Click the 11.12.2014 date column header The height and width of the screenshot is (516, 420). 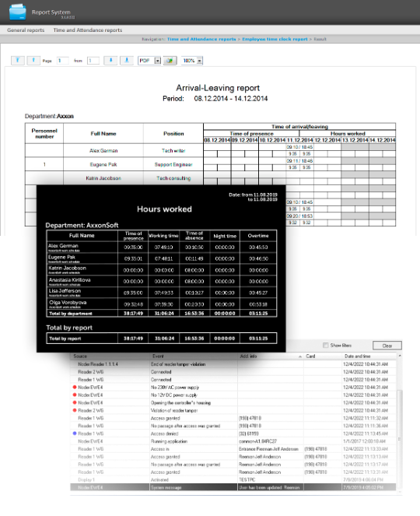(x=299, y=140)
